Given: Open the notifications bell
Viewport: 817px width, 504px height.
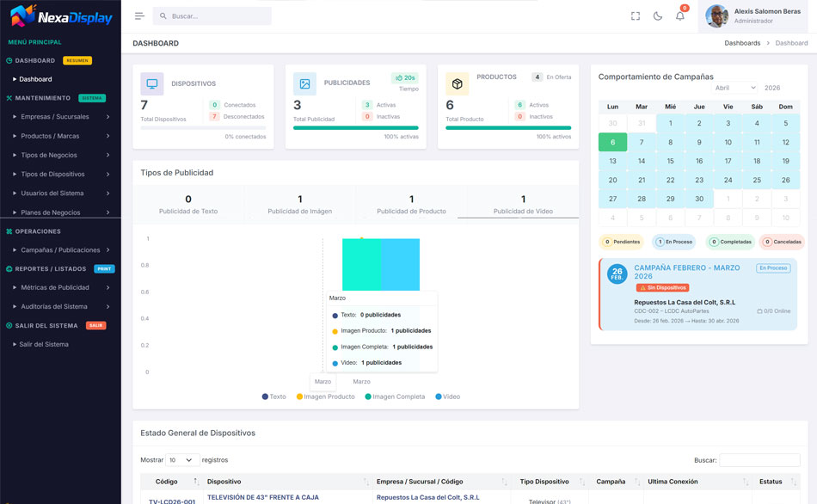Looking at the screenshot, I should 680,16.
